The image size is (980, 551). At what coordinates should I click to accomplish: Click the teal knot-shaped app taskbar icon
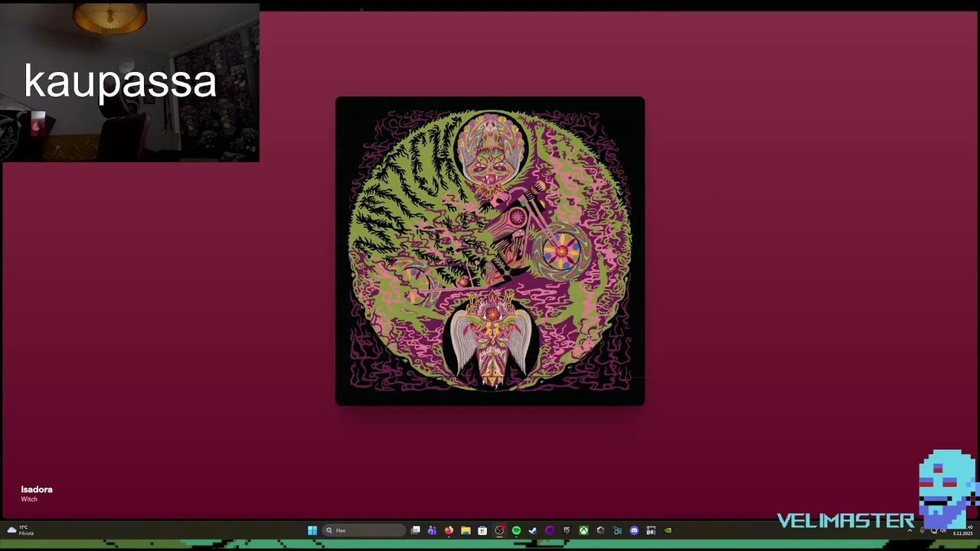click(x=617, y=530)
